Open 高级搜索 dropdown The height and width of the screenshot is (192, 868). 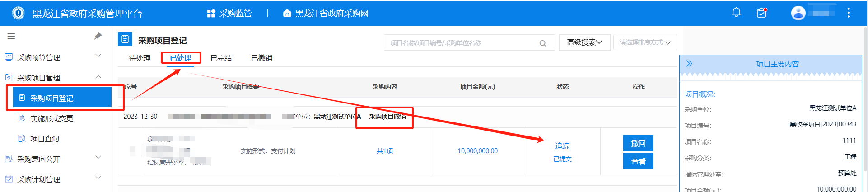[x=585, y=42]
